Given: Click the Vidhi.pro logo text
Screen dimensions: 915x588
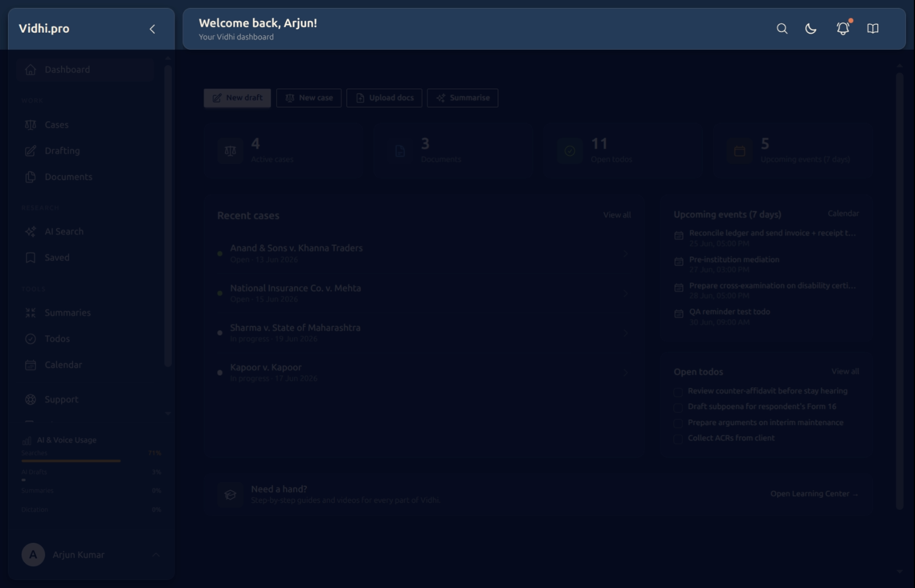Looking at the screenshot, I should [x=44, y=29].
